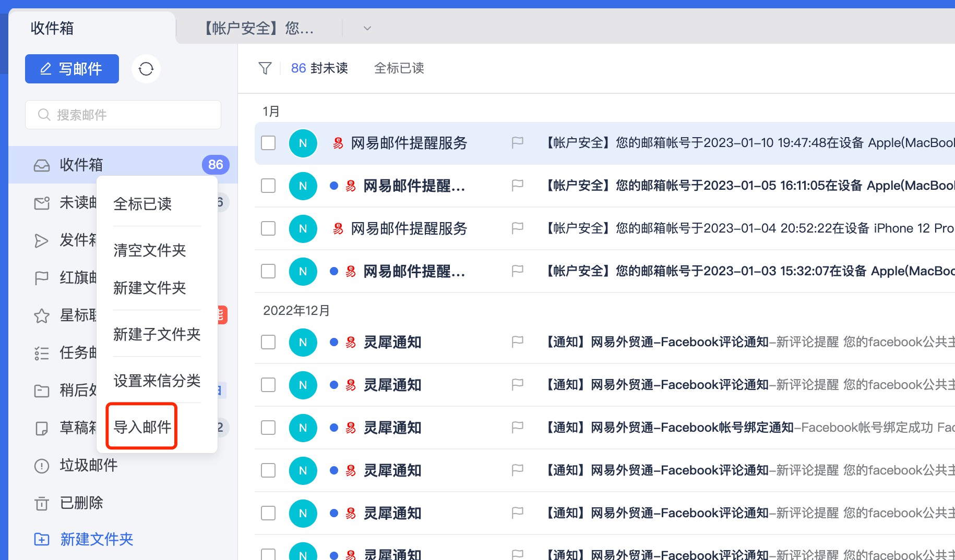Check the first 网易邮件提醒服务 email checkbox
Screen dimensions: 955x560
(268, 143)
